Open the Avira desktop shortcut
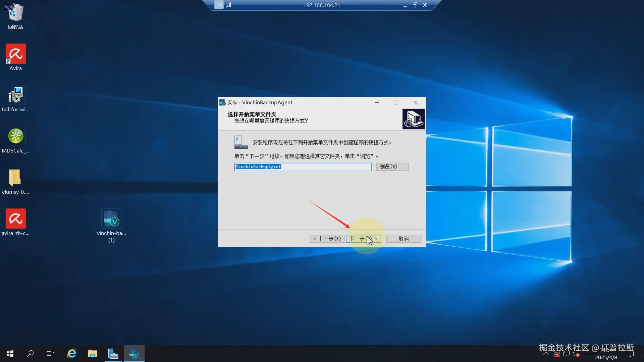This screenshot has width=644, height=362. tap(15, 54)
